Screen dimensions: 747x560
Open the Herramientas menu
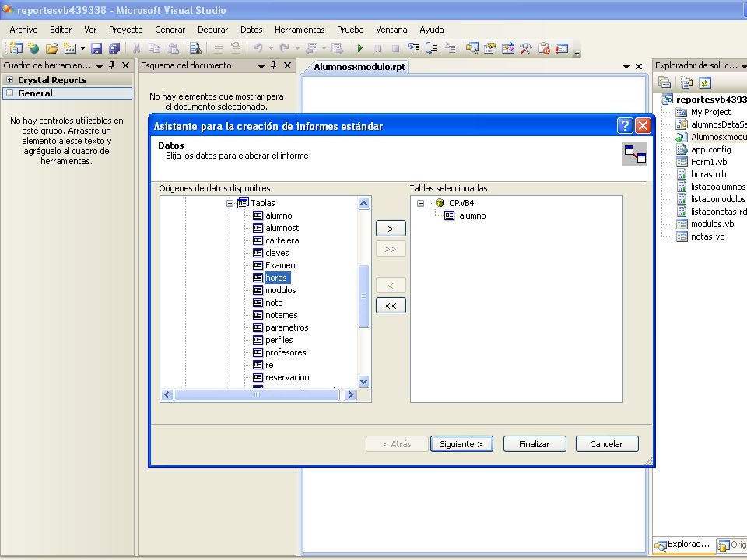tap(300, 30)
